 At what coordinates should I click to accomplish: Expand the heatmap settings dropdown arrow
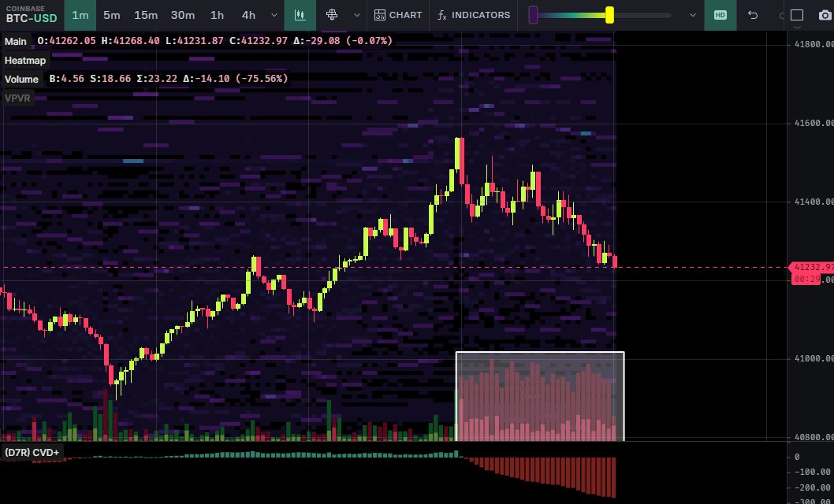click(693, 15)
